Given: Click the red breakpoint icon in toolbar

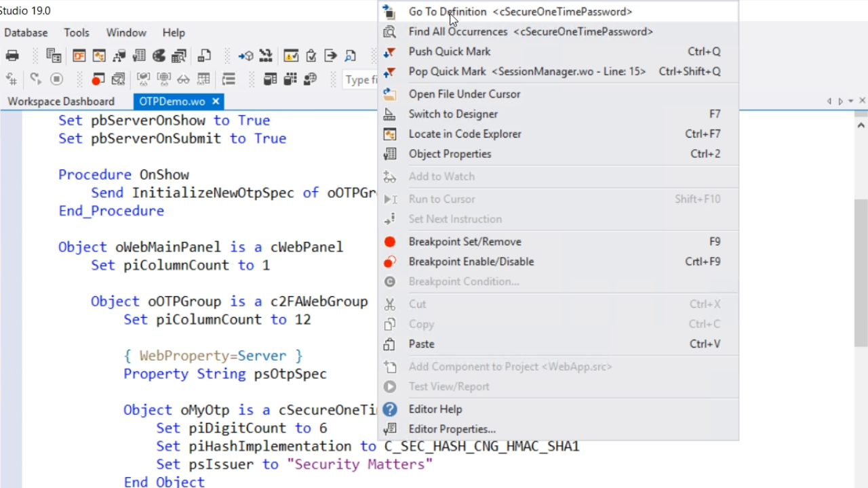Looking at the screenshot, I should [x=98, y=79].
